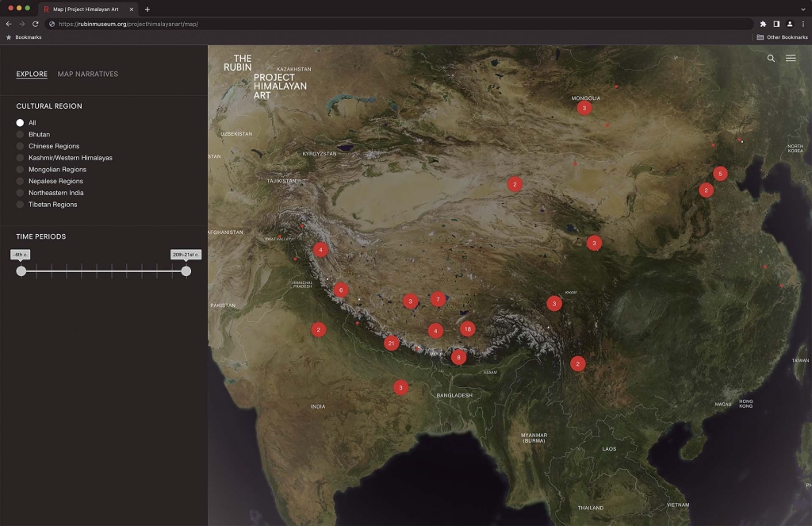Choose Mongolian Regions radio option
Viewport: 812px width, 526px height.
pos(21,170)
